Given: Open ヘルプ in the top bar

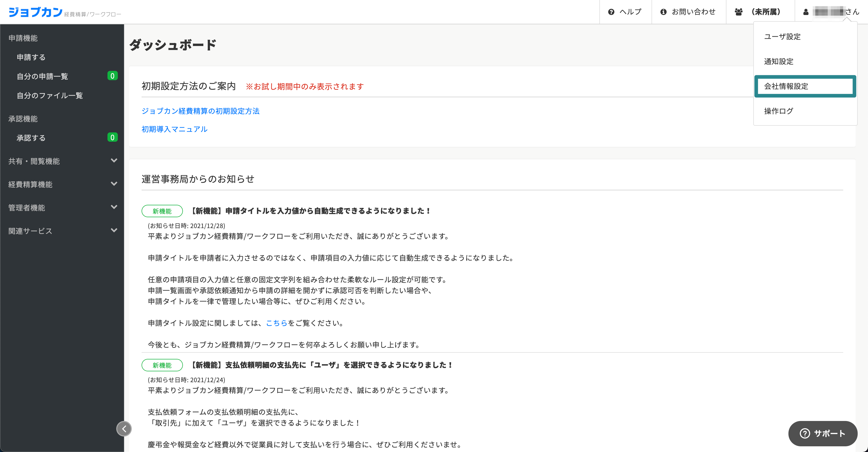Looking at the screenshot, I should click(x=626, y=12).
